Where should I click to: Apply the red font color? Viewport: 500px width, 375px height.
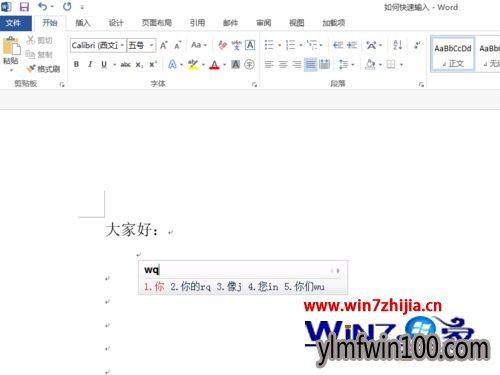(214, 64)
